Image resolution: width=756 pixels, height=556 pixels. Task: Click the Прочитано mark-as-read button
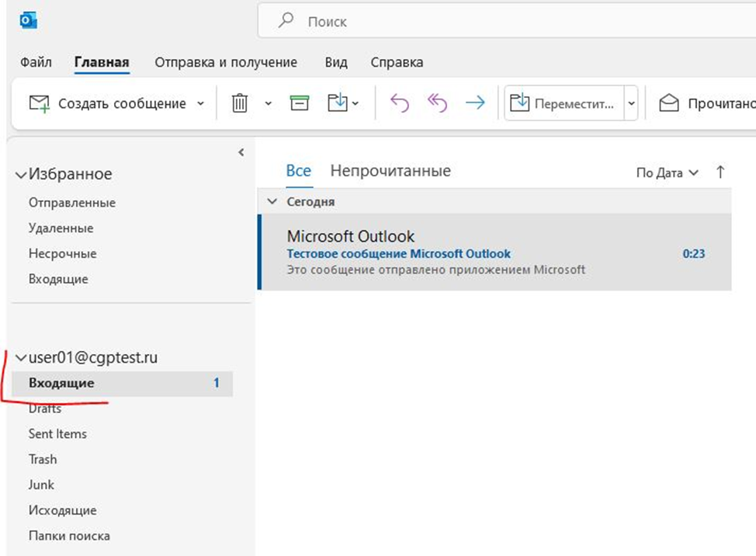706,103
